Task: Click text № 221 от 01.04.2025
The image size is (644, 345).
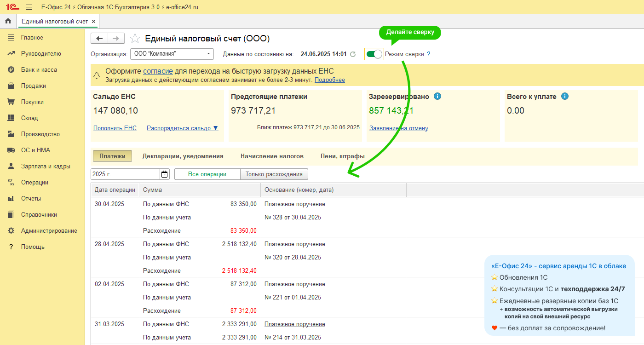Action: [293, 298]
